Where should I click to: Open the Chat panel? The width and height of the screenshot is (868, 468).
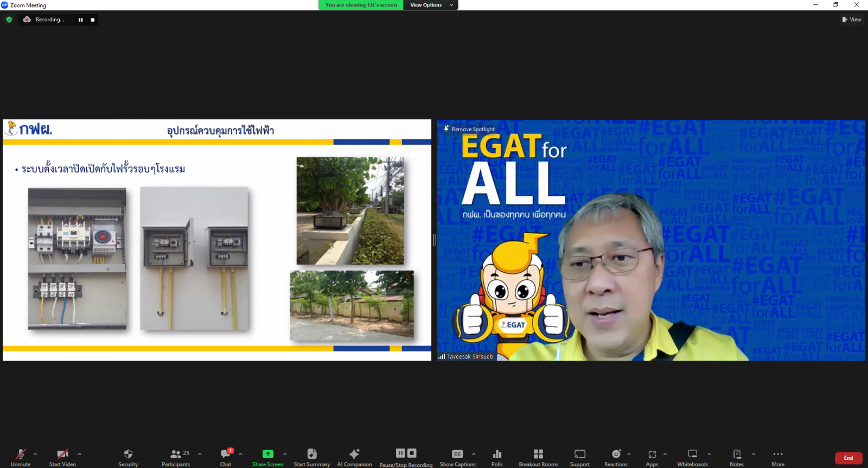226,457
